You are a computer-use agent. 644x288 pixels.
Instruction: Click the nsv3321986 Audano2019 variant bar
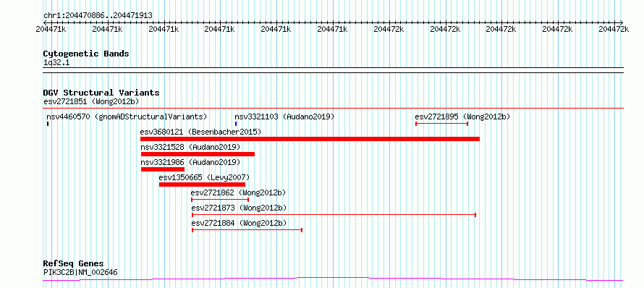[163, 169]
